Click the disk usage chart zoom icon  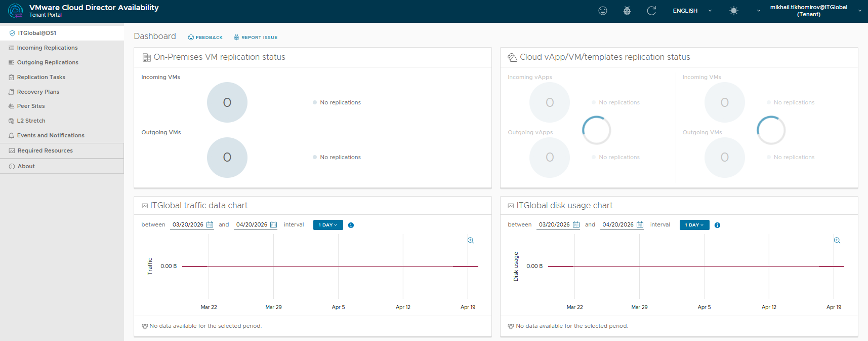tap(837, 240)
